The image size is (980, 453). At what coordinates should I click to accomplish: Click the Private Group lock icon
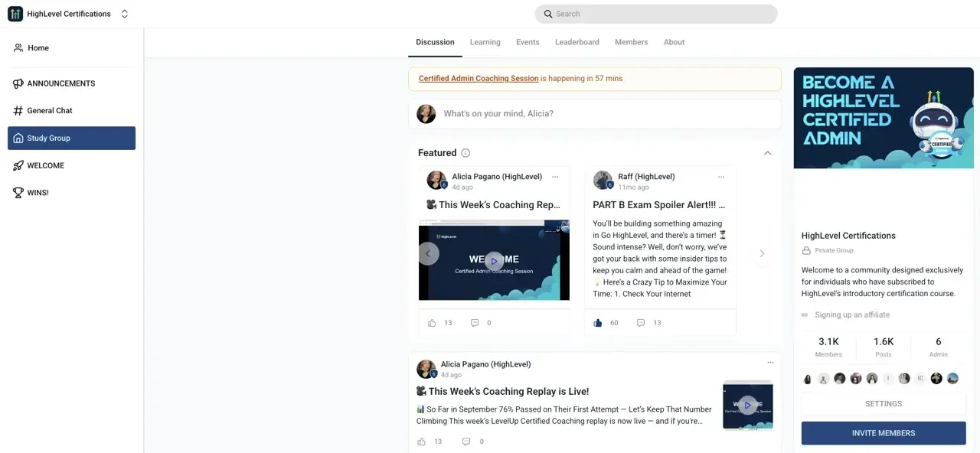click(x=806, y=250)
